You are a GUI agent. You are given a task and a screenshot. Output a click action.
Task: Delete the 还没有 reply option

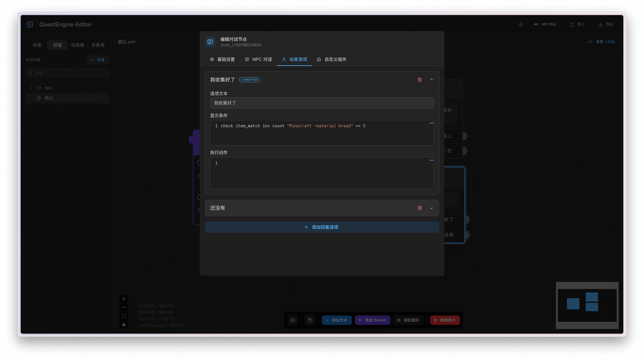419,208
